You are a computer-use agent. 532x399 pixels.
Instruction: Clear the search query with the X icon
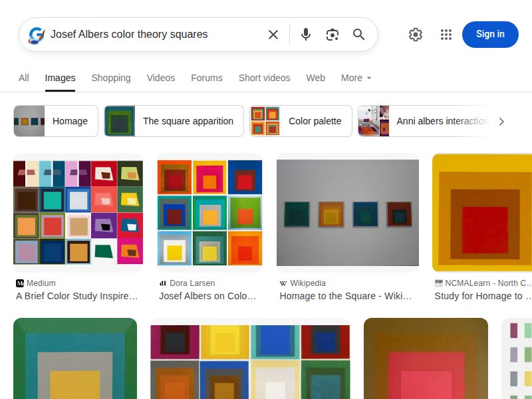click(x=273, y=35)
